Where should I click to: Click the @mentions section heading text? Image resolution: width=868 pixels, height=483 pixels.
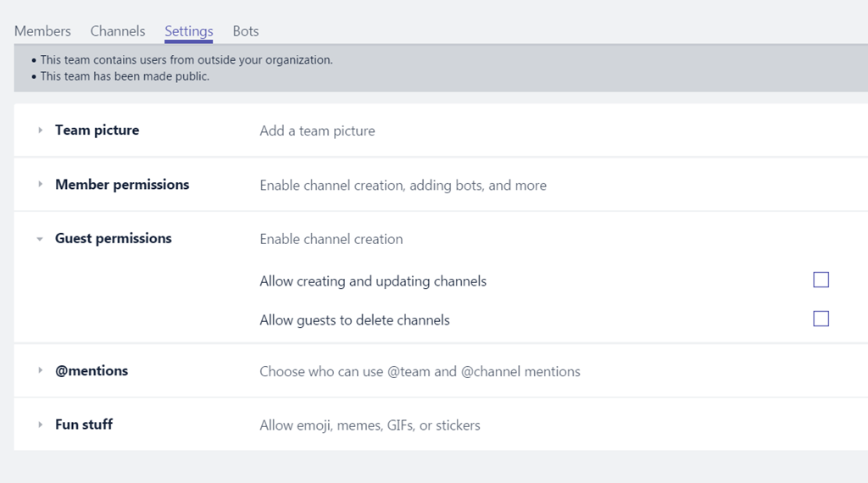92,371
